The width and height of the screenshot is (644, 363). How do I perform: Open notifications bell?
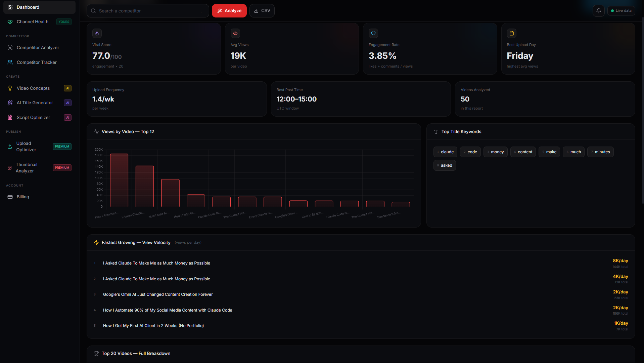coord(599,11)
